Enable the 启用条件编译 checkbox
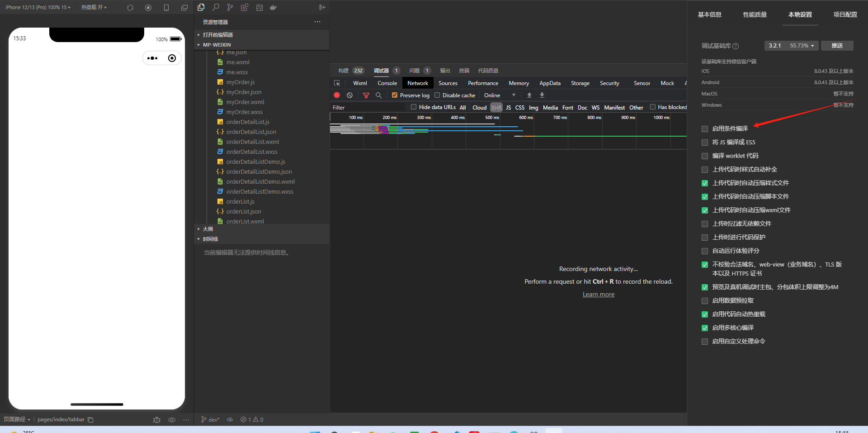 pos(705,129)
